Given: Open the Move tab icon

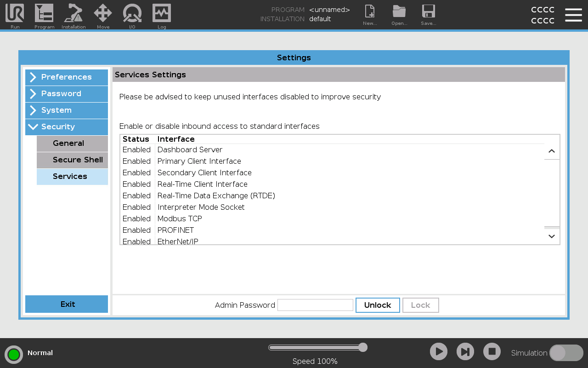Looking at the screenshot, I should [x=103, y=15].
